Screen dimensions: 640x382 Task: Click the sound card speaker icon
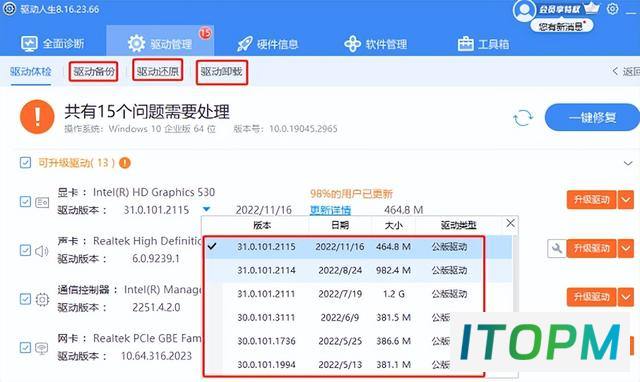tap(42, 251)
